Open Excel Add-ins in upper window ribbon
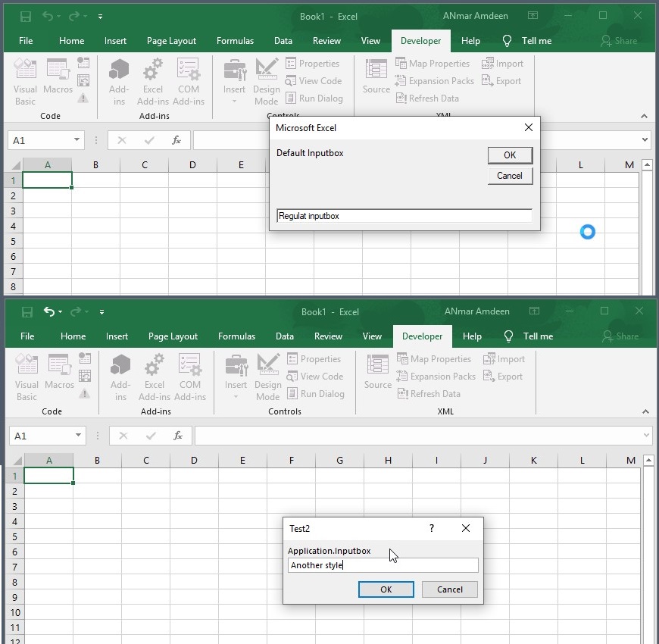This screenshot has height=644, width=659. click(x=153, y=82)
